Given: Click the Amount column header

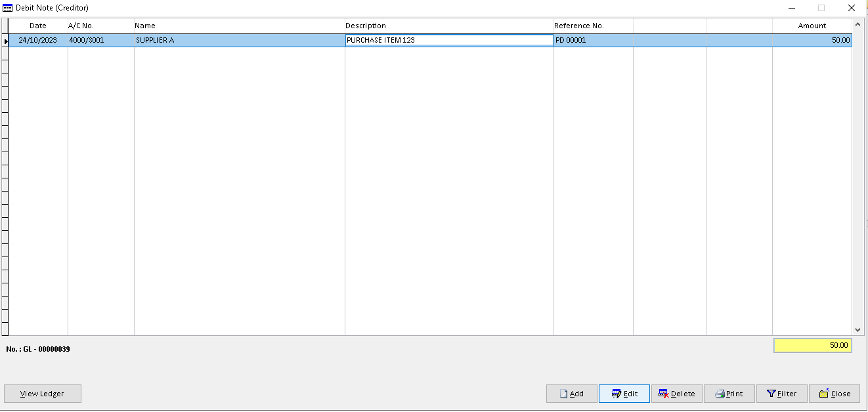Looking at the screenshot, I should click(x=812, y=26).
